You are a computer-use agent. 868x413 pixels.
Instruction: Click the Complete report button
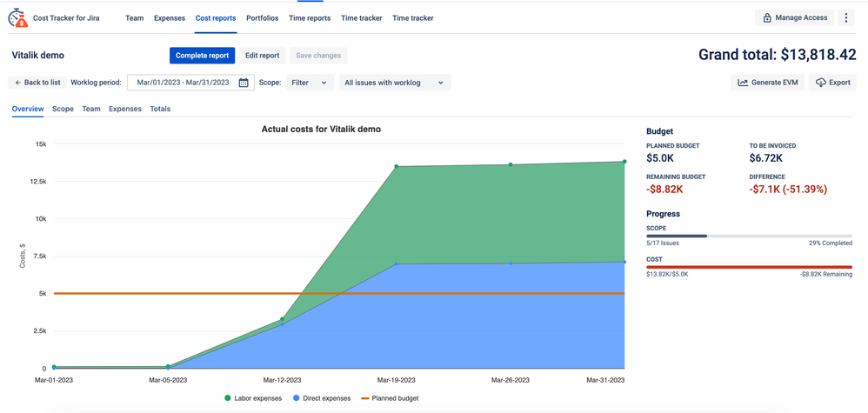[202, 56]
